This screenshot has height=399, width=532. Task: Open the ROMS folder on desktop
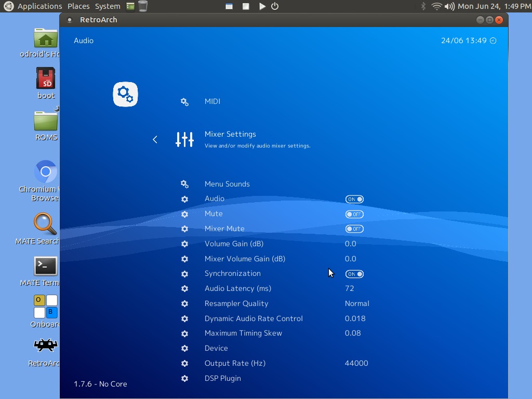[x=46, y=121]
